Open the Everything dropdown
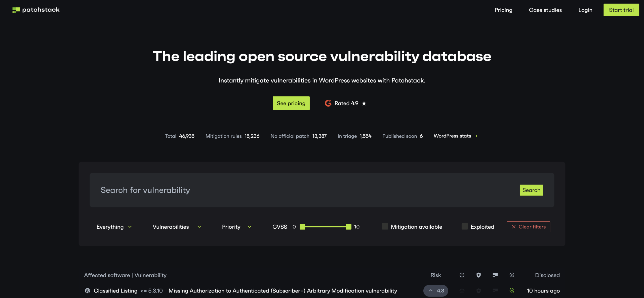This screenshot has height=298, width=644. [x=114, y=227]
